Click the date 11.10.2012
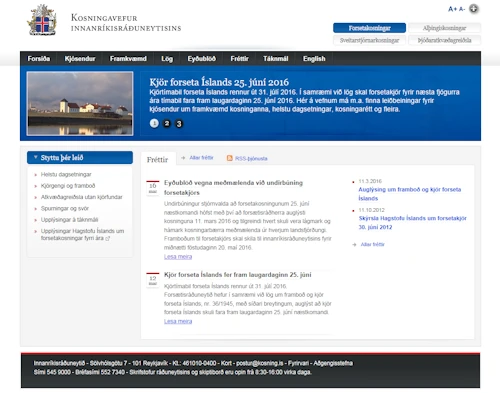500x393 pixels. (x=372, y=210)
